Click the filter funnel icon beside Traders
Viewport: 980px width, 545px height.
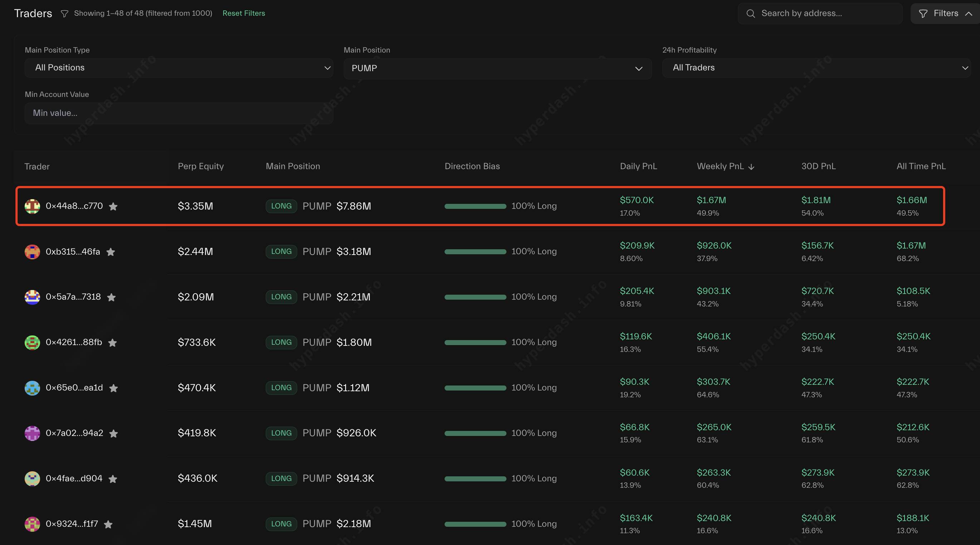[65, 14]
